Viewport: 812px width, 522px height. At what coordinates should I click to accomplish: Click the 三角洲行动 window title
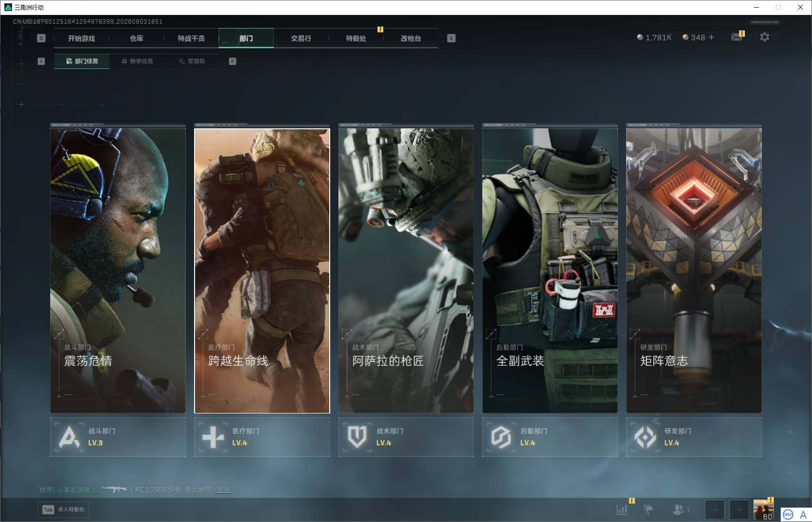coord(29,7)
